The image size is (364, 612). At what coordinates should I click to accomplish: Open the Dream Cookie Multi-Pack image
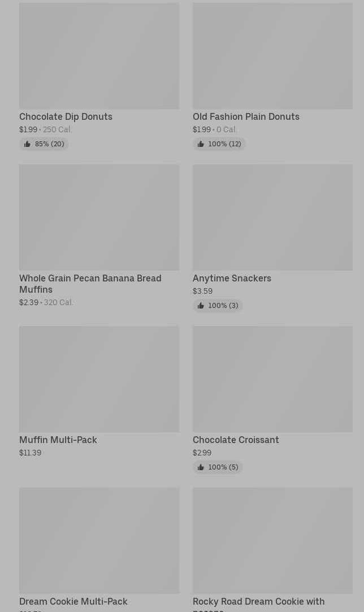99,541
